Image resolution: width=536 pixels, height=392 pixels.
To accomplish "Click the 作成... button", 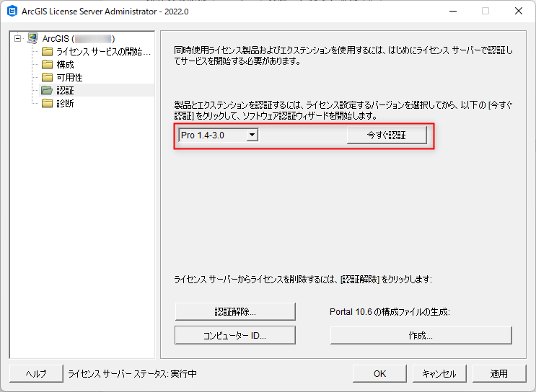I will [421, 335].
